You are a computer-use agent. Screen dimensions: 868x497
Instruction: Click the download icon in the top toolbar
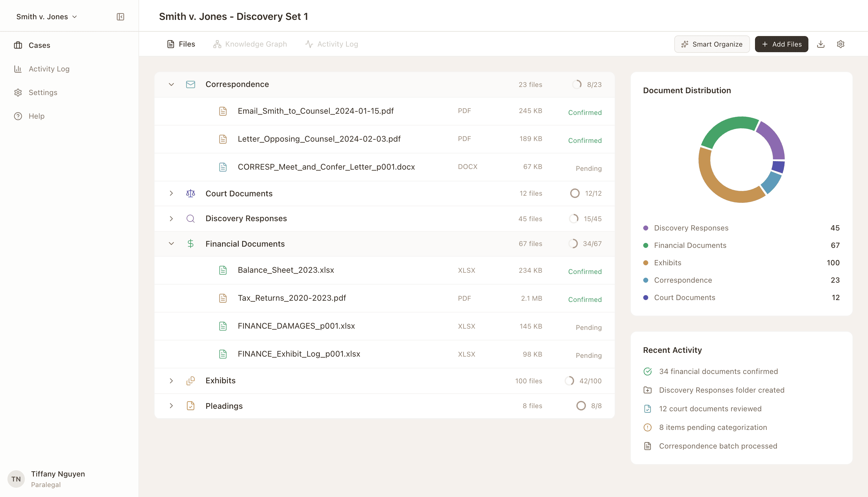821,44
